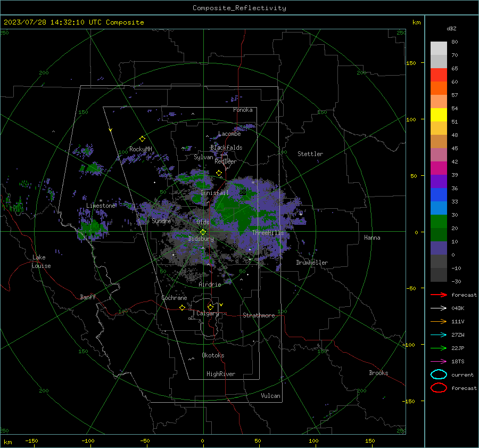
Task: Click the magenta 18TS arrow icon
Action: [439, 362]
